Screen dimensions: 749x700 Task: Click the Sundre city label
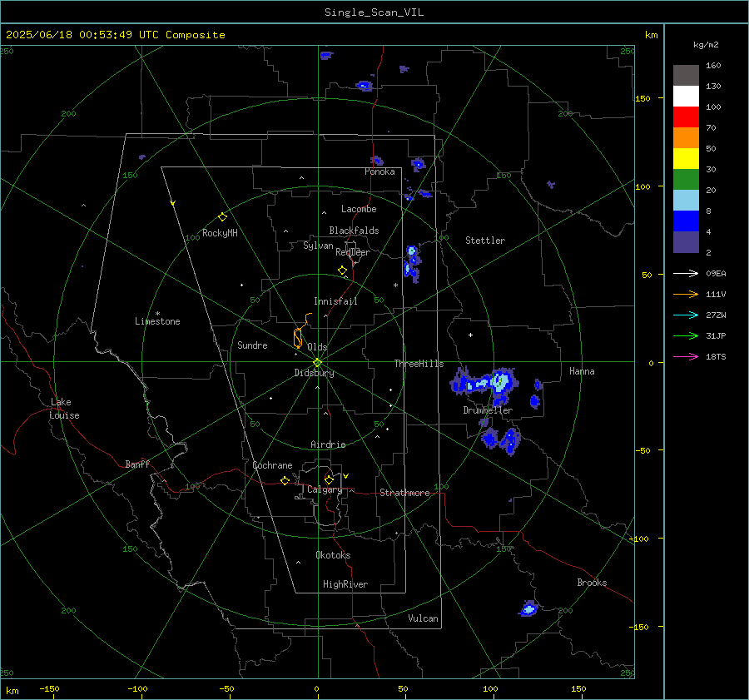tap(252, 345)
